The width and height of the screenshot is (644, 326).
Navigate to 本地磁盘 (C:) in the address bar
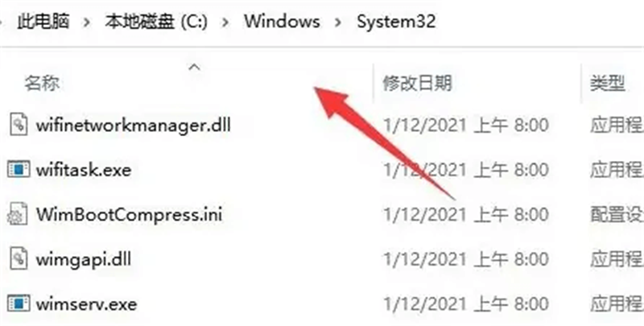click(156, 22)
